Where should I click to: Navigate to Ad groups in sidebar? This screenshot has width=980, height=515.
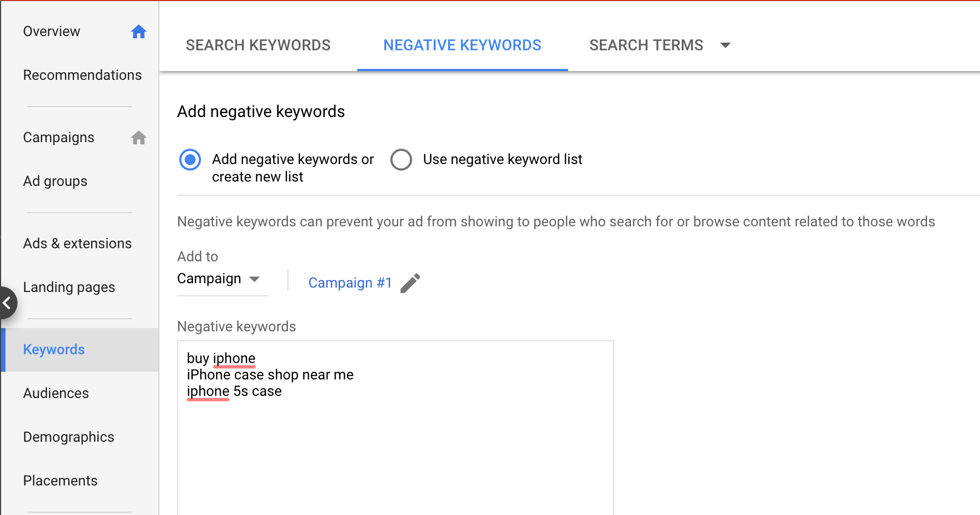[55, 181]
